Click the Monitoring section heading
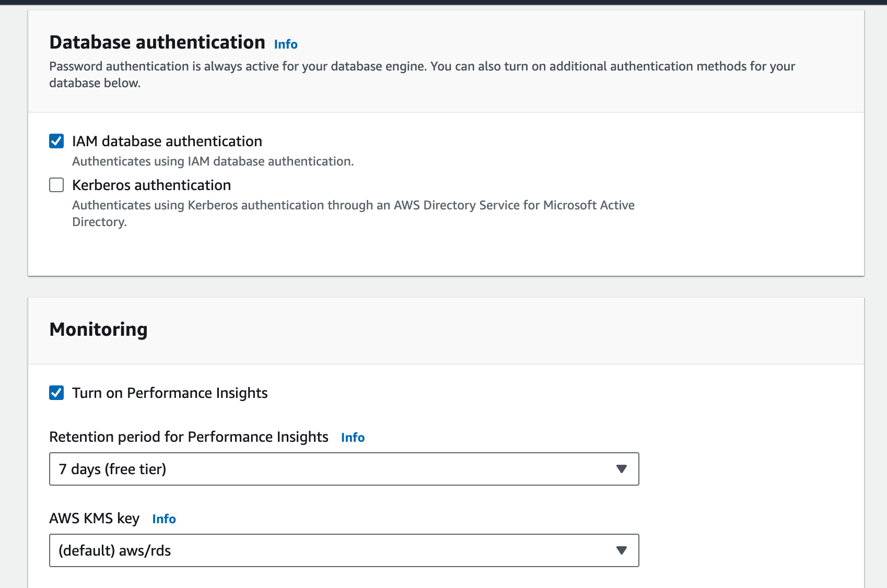 click(98, 330)
